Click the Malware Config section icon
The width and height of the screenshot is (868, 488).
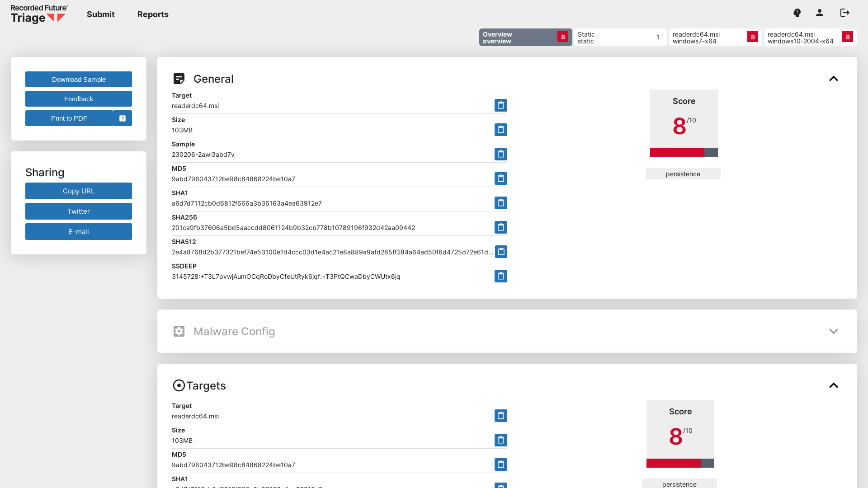pyautogui.click(x=179, y=331)
